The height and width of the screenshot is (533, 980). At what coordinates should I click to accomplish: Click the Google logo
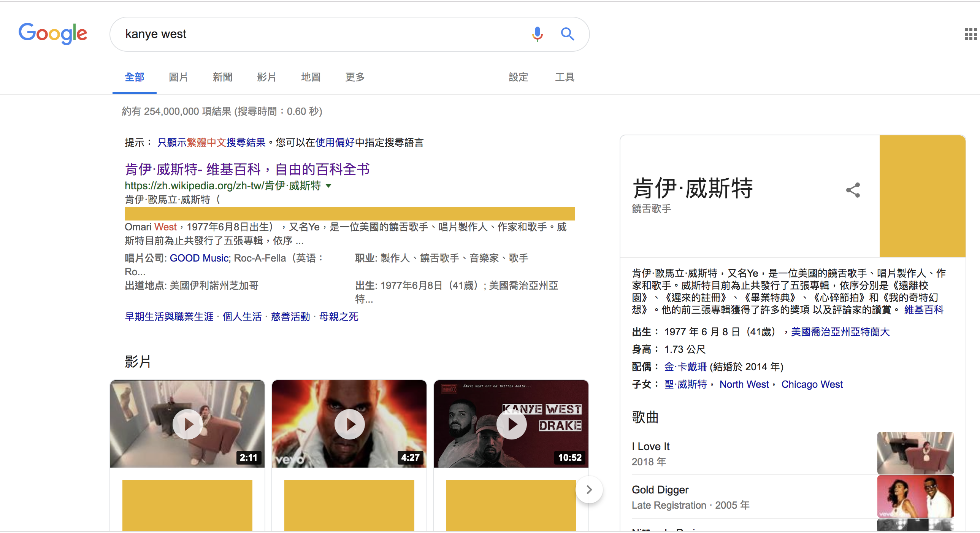(x=53, y=33)
